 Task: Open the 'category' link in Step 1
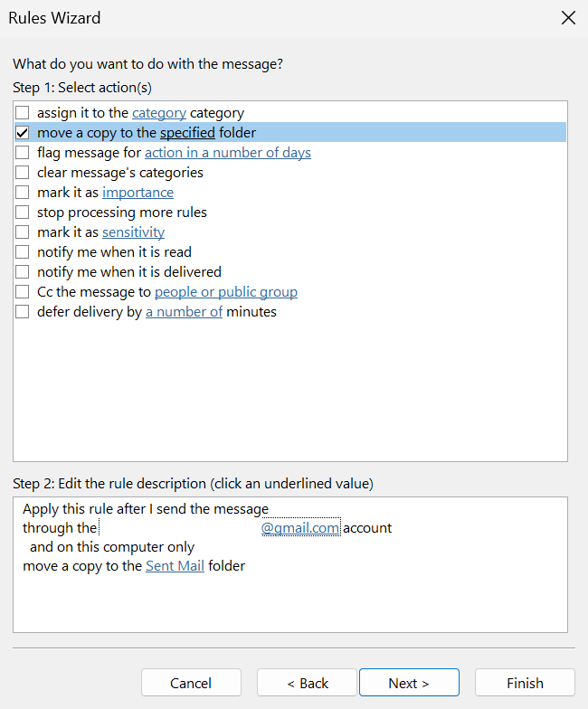point(159,113)
